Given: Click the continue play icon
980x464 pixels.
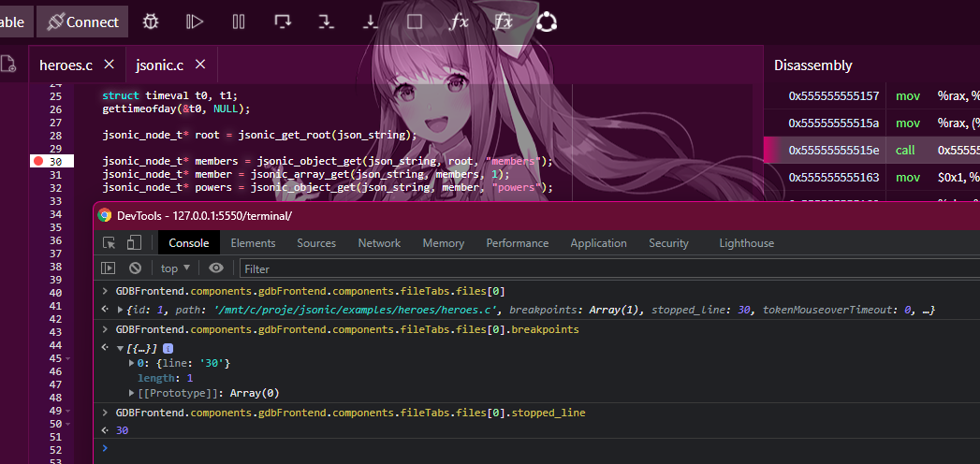Looking at the screenshot, I should (195, 22).
